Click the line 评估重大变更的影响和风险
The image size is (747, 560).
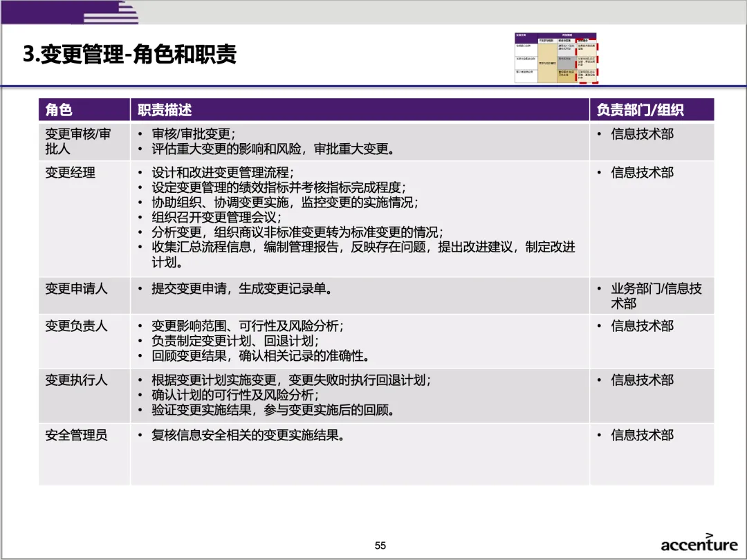pos(273,149)
